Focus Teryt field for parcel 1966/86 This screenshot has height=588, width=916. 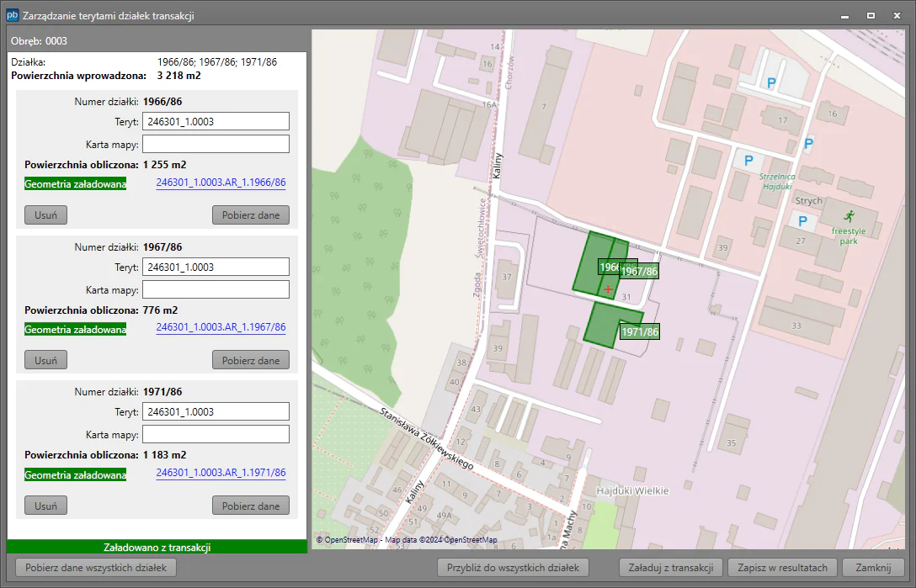[216, 122]
